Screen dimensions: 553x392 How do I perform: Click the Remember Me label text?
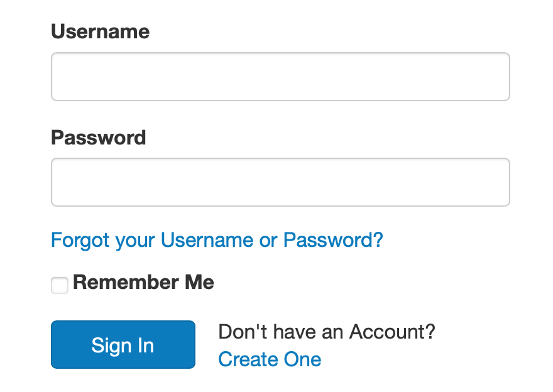click(143, 283)
